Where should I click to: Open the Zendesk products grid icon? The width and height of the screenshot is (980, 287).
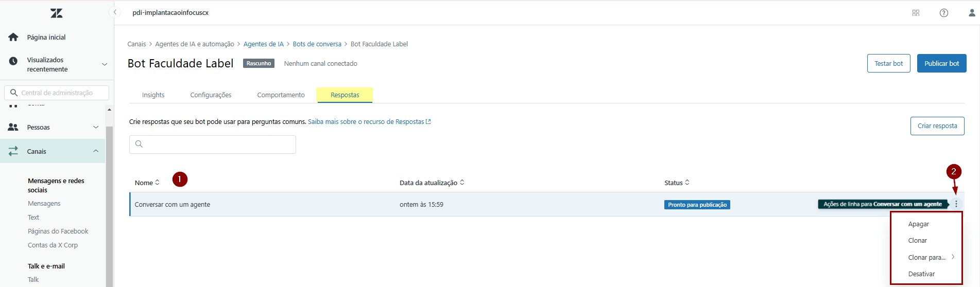[x=916, y=13]
